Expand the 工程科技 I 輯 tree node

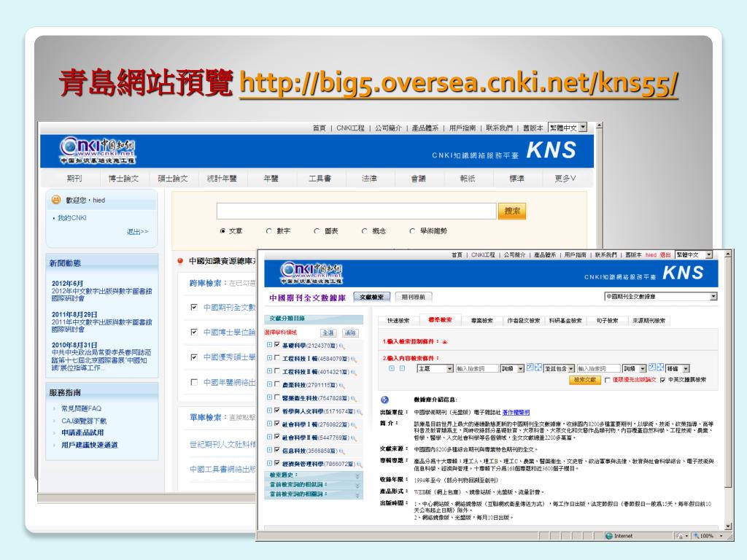[268, 358]
